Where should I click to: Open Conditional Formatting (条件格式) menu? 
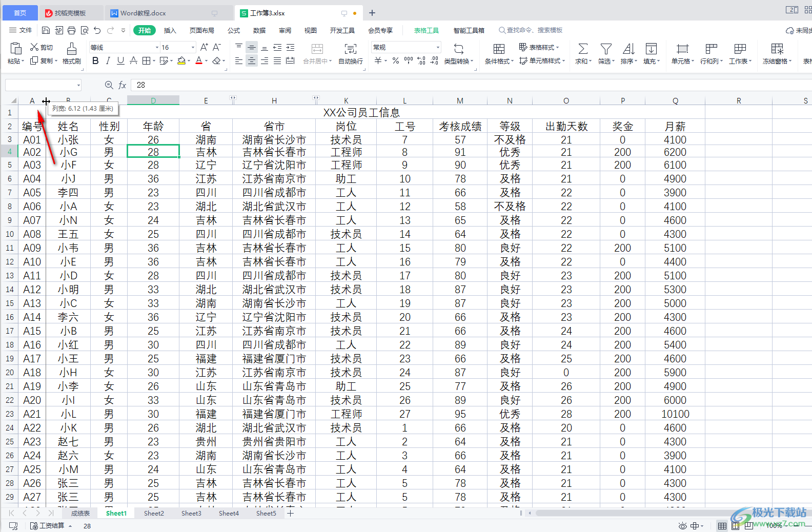coord(499,53)
